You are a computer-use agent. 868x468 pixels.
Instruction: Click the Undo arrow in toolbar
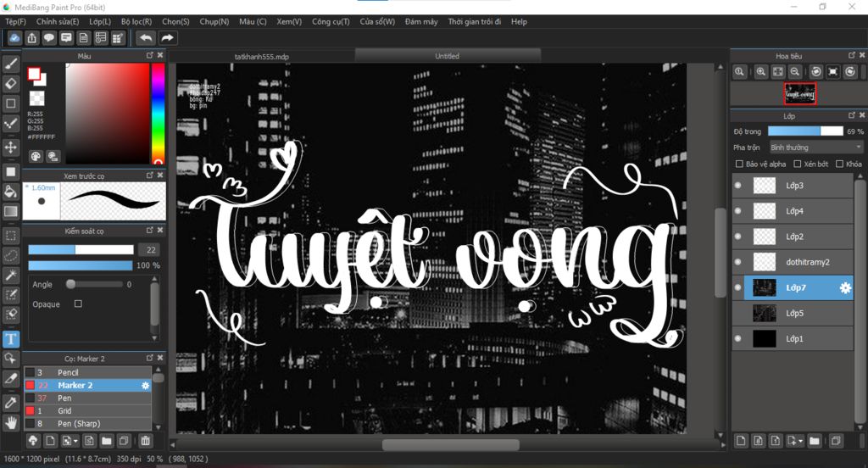pyautogui.click(x=146, y=38)
